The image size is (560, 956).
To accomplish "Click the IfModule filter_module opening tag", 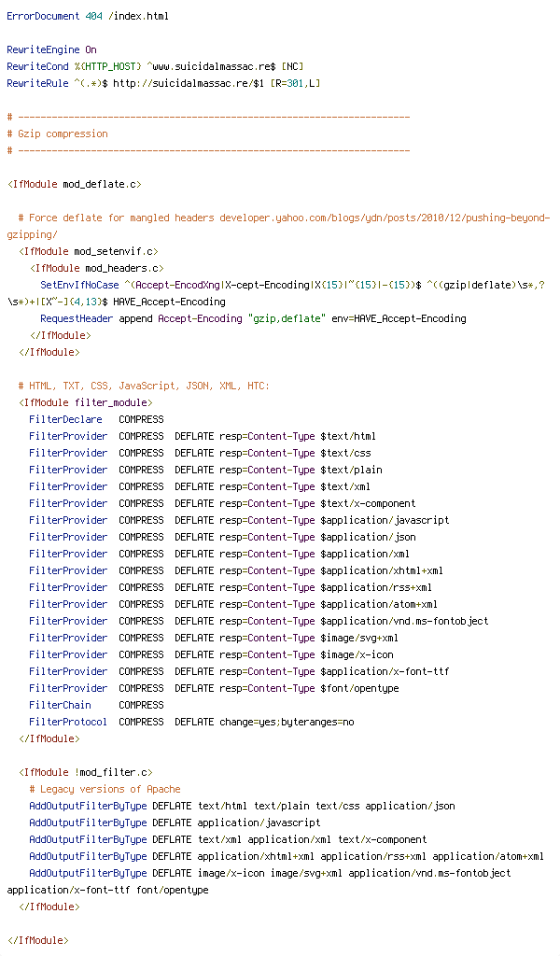I will click(x=85, y=402).
